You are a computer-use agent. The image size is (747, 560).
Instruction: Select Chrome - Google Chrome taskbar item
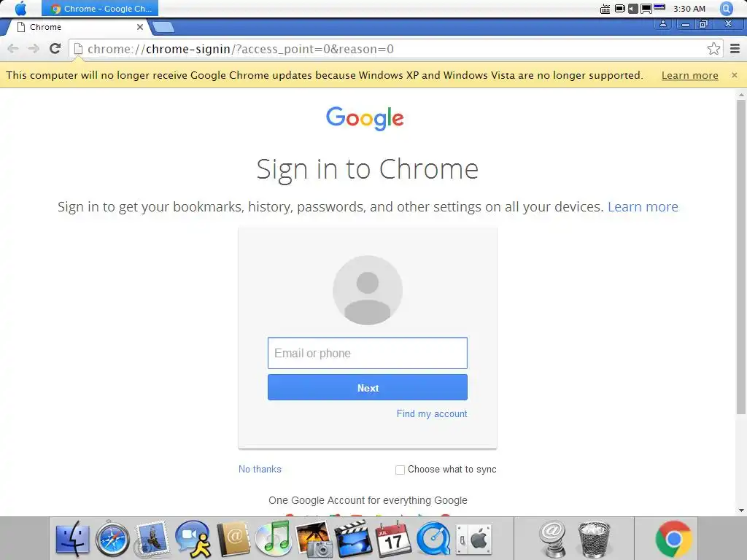pos(100,9)
